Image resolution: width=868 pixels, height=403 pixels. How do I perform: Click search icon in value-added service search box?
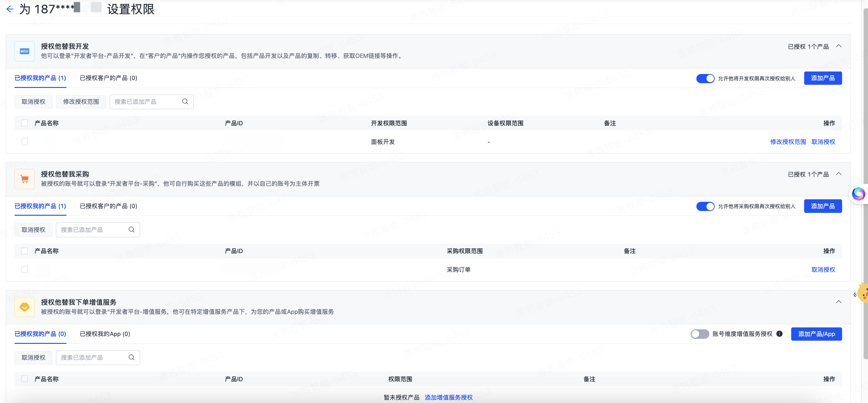131,357
